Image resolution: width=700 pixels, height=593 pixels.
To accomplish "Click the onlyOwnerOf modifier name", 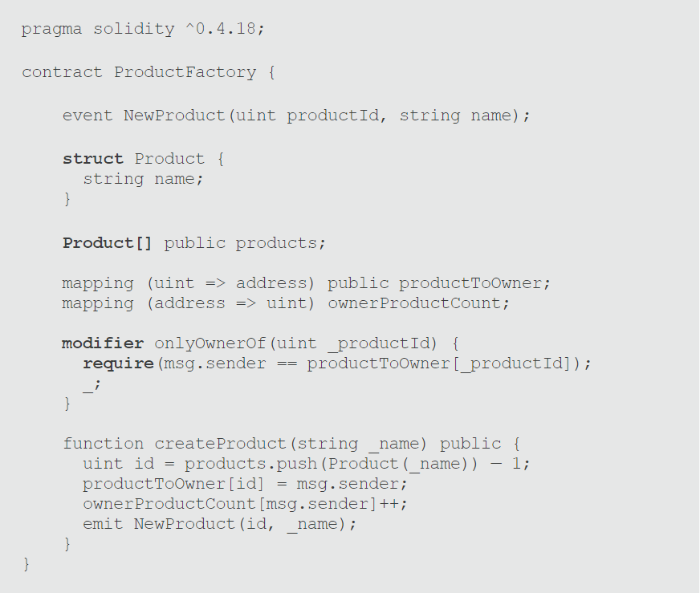I will click(210, 343).
